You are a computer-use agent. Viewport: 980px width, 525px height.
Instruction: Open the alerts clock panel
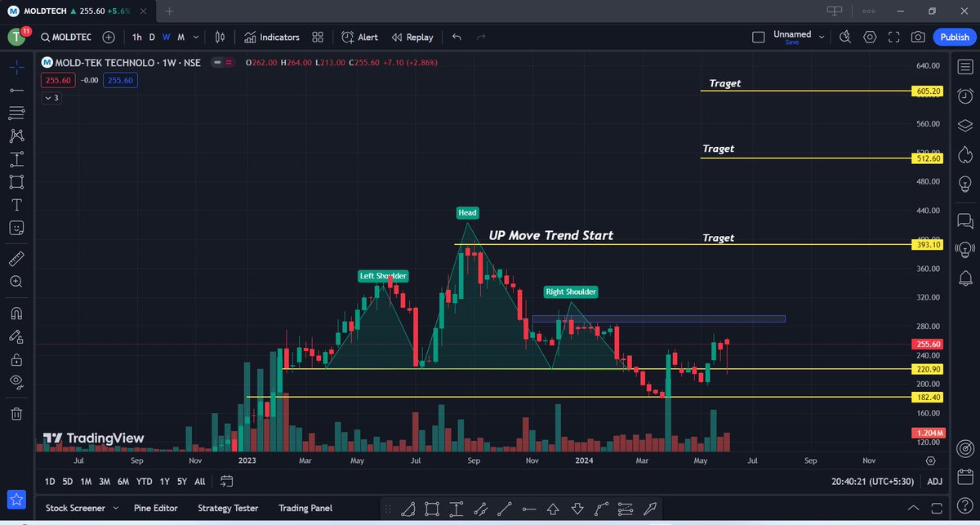point(964,96)
